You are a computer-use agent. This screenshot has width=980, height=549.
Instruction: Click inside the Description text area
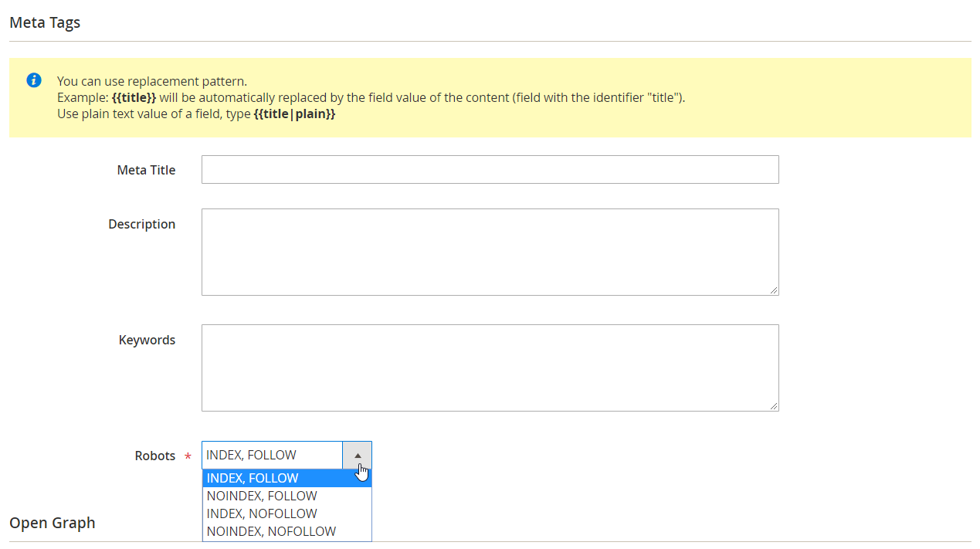click(x=490, y=252)
